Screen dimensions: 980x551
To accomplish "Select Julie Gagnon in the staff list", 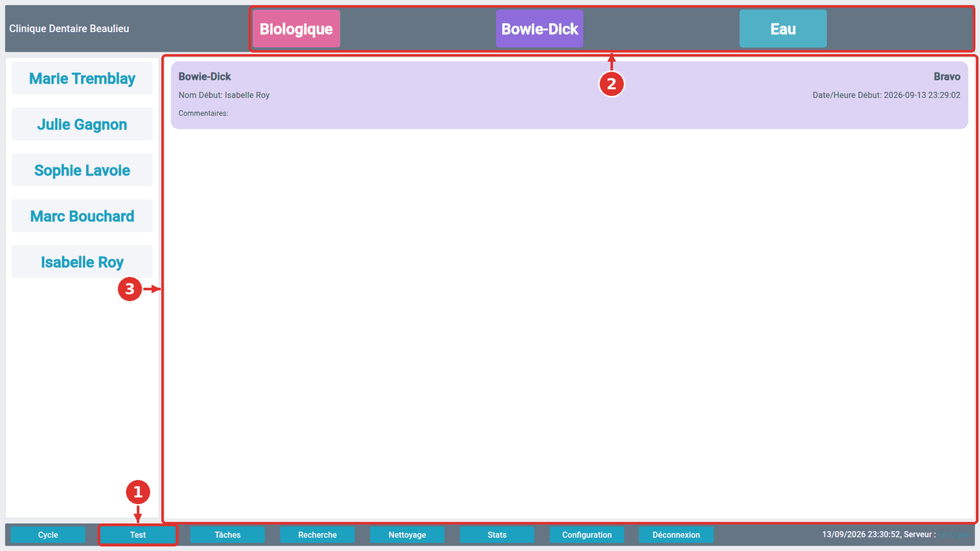I will point(82,124).
